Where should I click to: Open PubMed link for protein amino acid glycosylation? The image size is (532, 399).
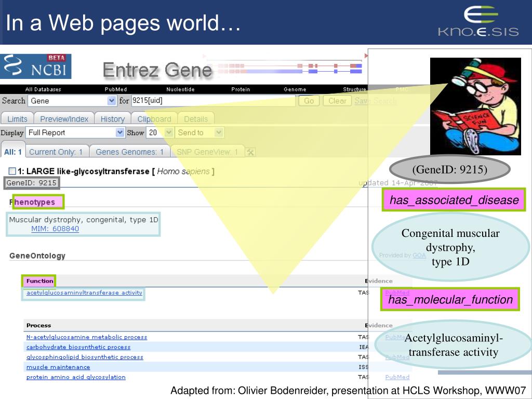(397, 377)
